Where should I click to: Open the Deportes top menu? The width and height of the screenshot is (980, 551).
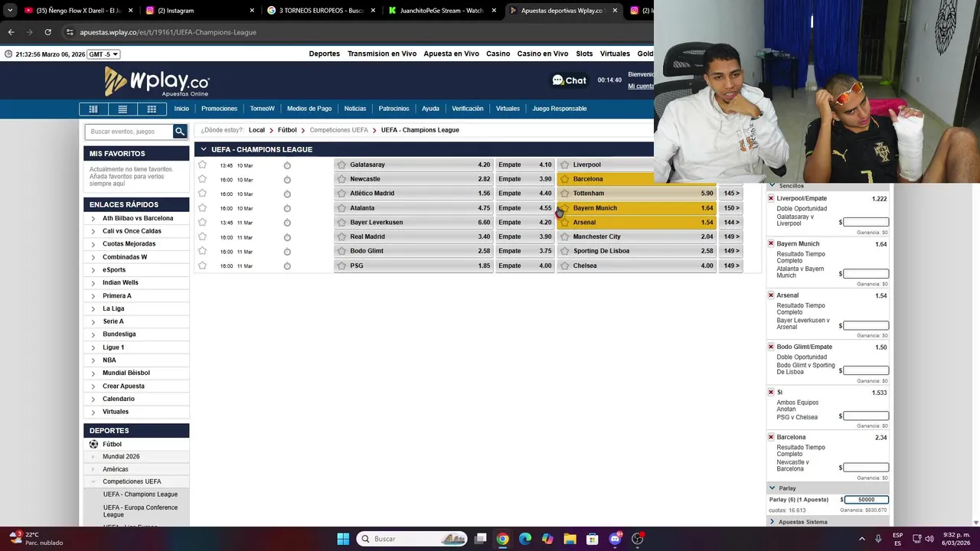pos(324,54)
